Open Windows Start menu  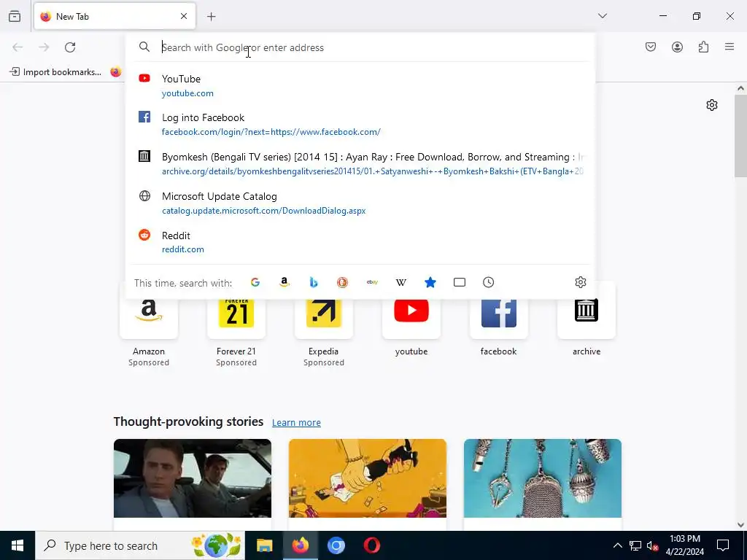18,545
